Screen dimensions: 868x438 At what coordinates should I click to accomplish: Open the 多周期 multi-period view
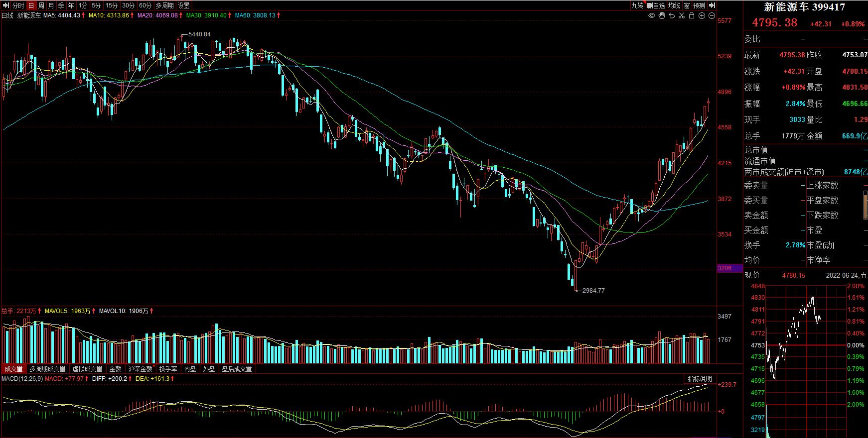pos(165,5)
